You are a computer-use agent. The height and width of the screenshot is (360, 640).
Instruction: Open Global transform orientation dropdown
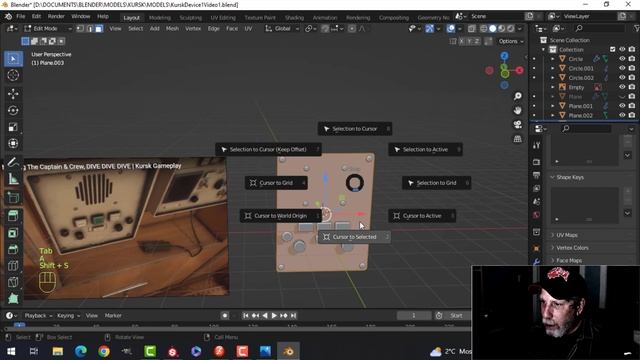(x=282, y=29)
